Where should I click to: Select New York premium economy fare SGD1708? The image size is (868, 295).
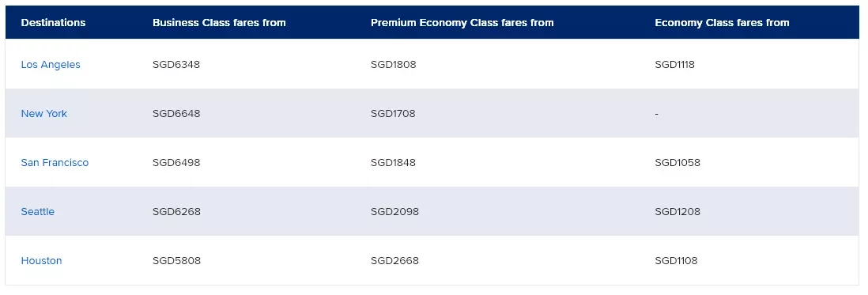pyautogui.click(x=393, y=113)
